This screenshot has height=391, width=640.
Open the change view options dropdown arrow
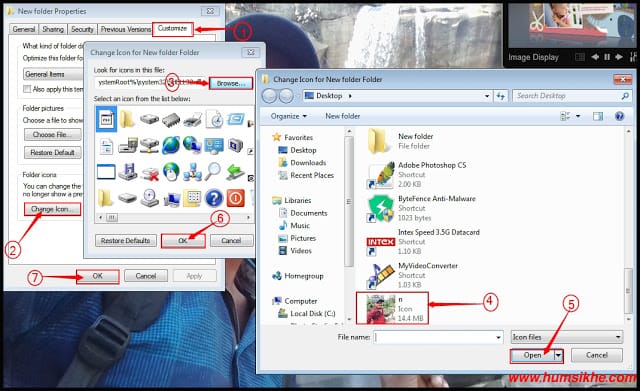tap(578, 116)
